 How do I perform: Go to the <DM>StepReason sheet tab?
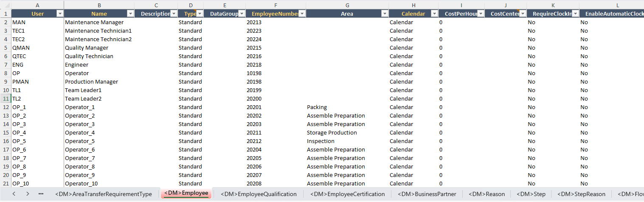point(581,194)
